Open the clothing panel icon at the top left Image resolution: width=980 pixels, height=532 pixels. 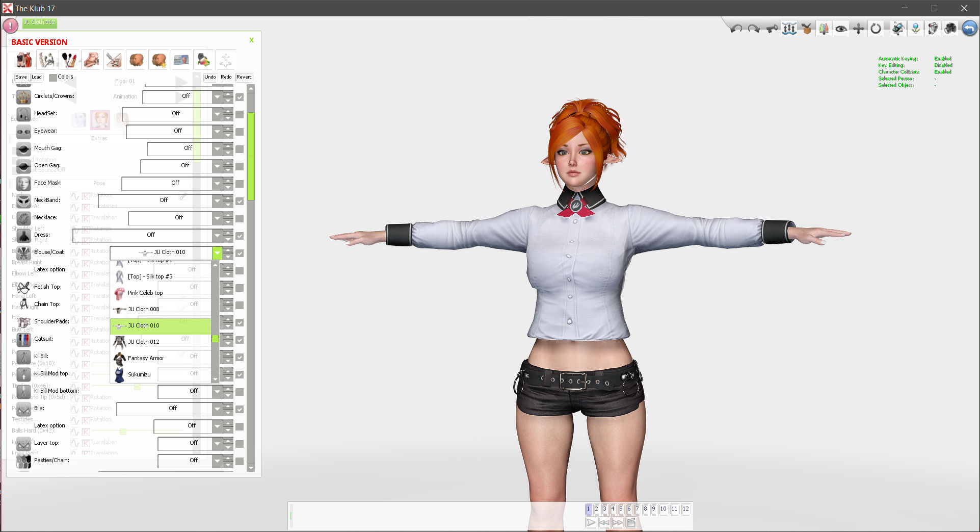(x=24, y=60)
